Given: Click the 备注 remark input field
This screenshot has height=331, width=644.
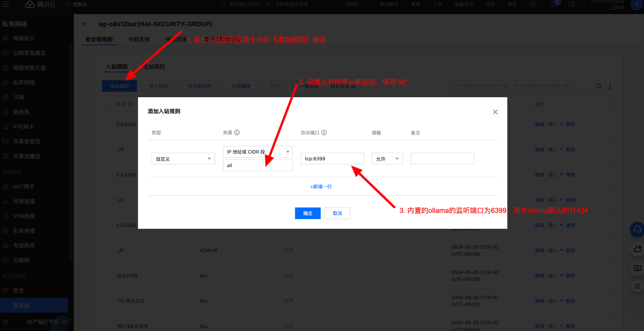Looking at the screenshot, I should 442,159.
